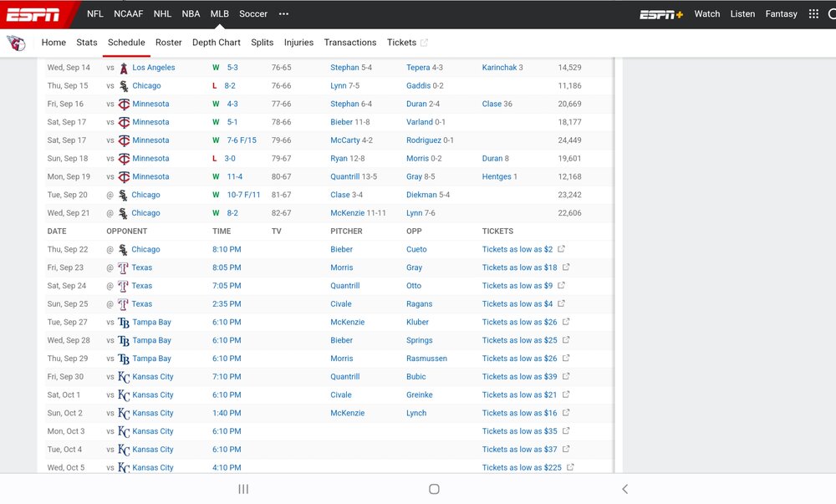
Task: Open the ESPN home logo
Action: click(x=33, y=14)
